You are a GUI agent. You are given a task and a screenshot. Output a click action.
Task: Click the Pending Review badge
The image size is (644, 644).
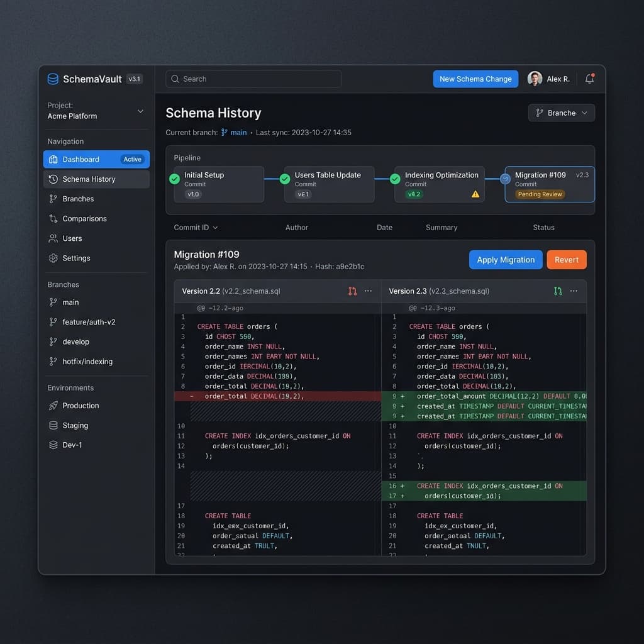(x=540, y=194)
